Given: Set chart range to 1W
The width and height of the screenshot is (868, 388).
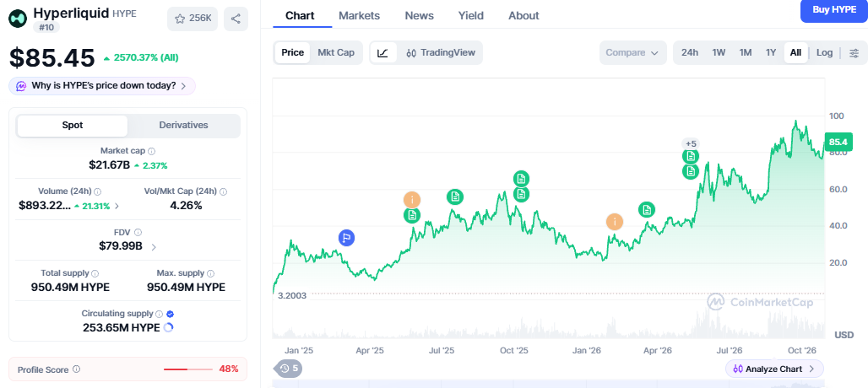Looking at the screenshot, I should (x=719, y=53).
